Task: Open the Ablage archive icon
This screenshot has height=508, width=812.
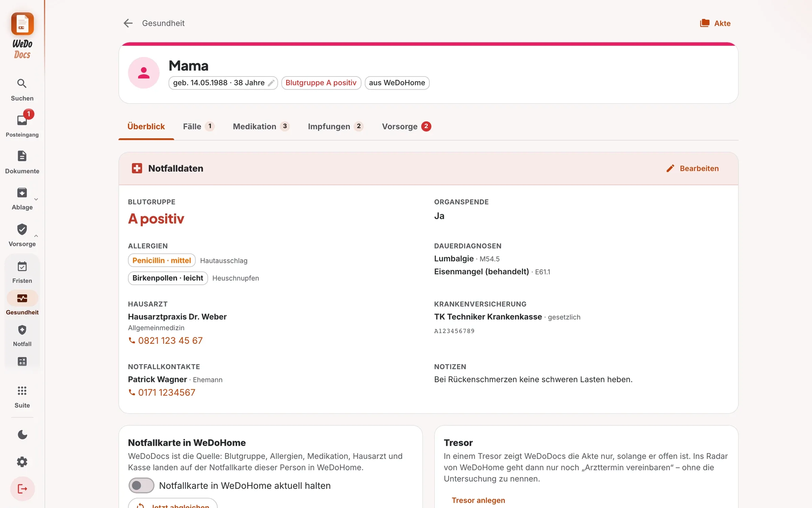Action: [x=22, y=193]
